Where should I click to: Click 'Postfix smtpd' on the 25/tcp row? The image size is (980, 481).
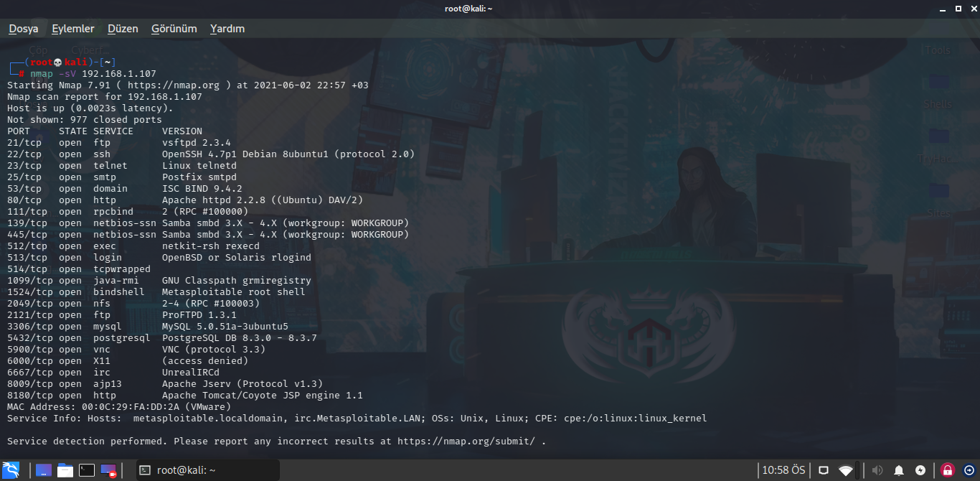click(199, 177)
